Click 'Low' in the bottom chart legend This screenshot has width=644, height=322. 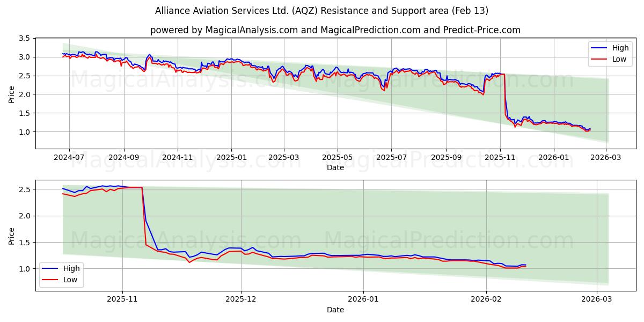(70, 280)
